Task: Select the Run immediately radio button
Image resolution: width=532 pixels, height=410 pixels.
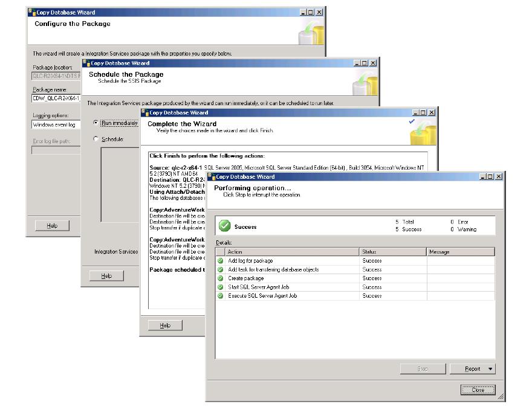Action: (x=96, y=123)
